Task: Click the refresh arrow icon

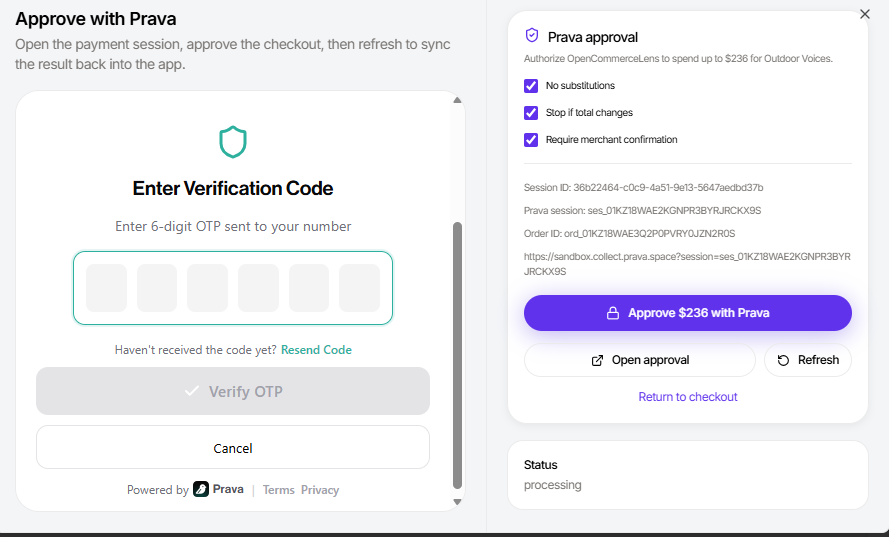Action: click(x=783, y=360)
